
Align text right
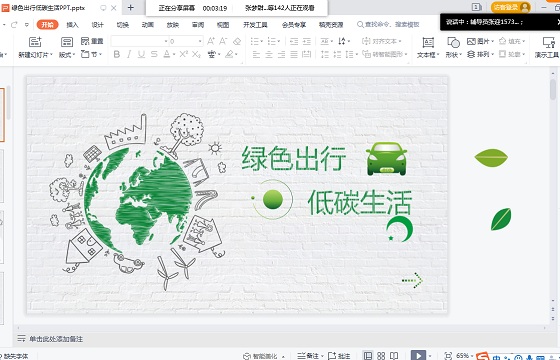281,54
